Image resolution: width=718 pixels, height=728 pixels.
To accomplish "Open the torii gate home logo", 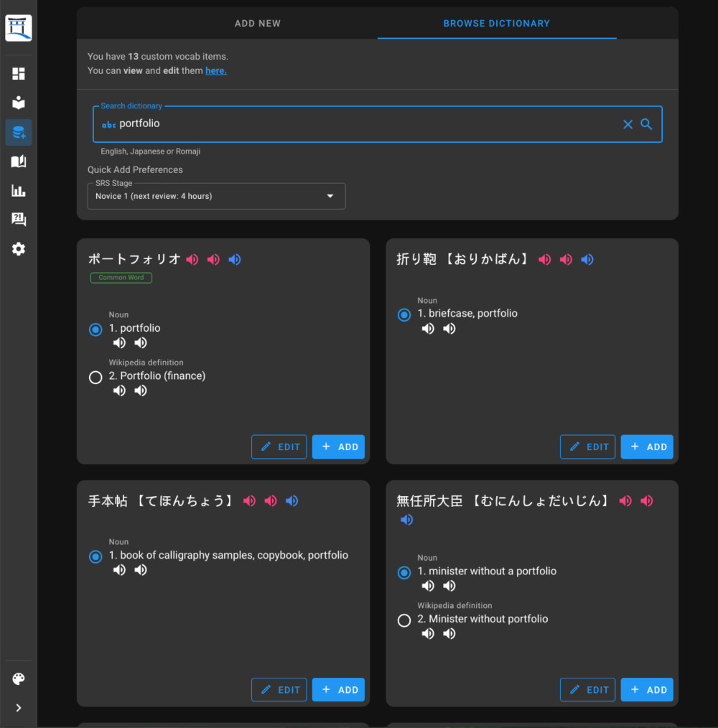I will click(x=19, y=27).
